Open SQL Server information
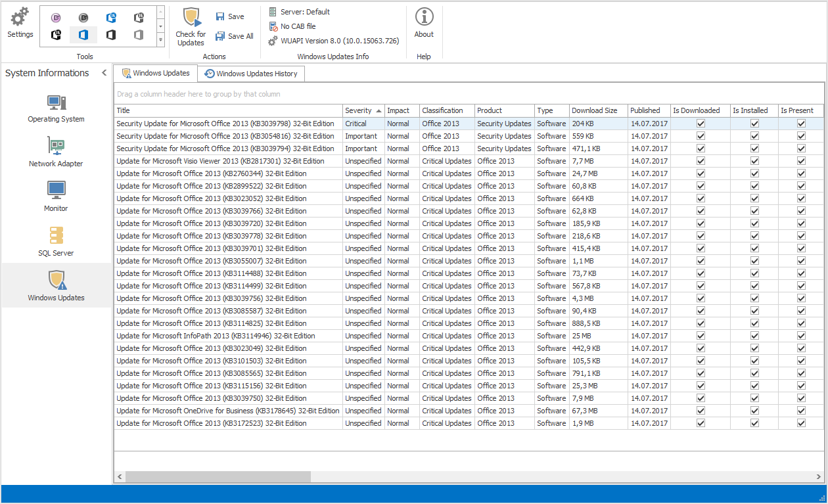The height and width of the screenshot is (504, 828). pos(56,242)
